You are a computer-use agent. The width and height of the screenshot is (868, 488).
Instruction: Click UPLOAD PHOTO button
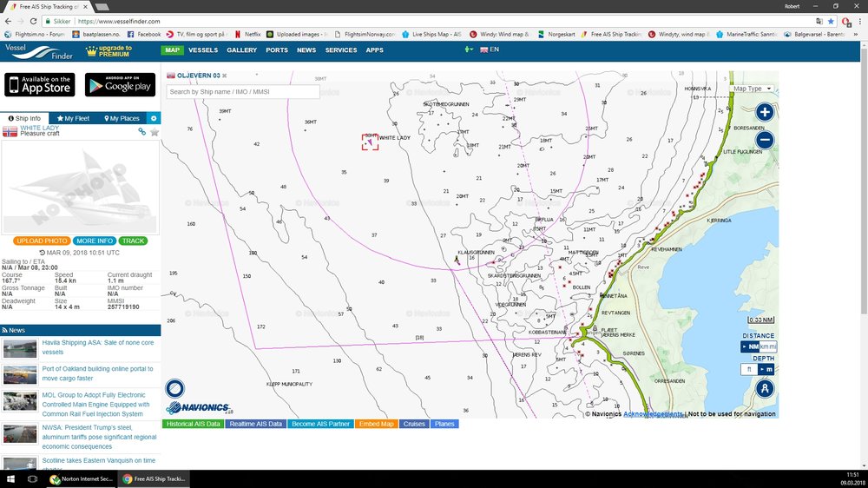42,241
